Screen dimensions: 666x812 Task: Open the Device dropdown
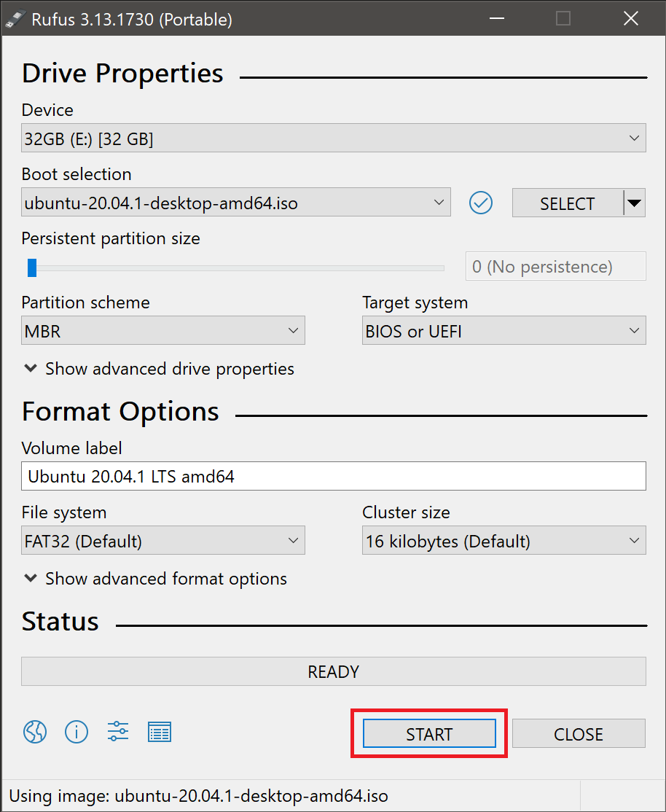pyautogui.click(x=333, y=138)
